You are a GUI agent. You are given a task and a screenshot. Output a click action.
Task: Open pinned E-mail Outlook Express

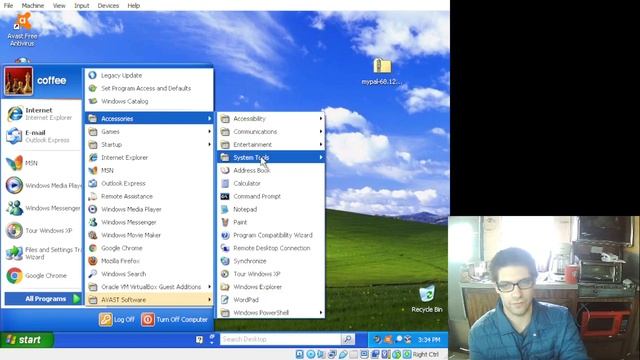(42, 136)
